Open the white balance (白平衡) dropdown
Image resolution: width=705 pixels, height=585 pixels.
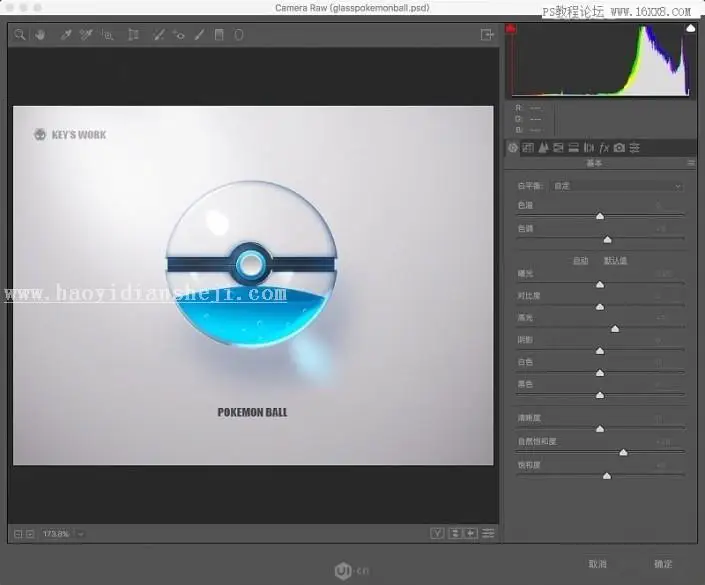click(617, 186)
